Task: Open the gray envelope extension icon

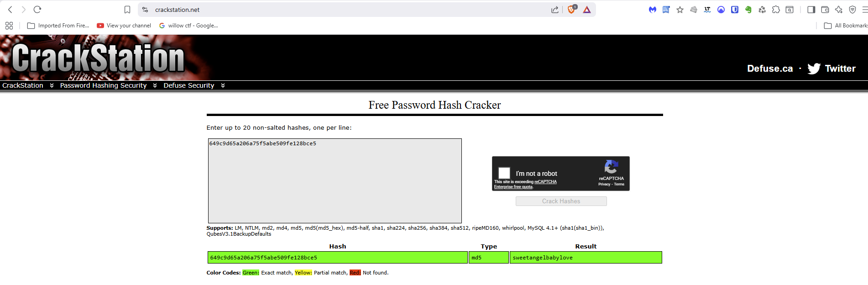Action: pos(694,10)
